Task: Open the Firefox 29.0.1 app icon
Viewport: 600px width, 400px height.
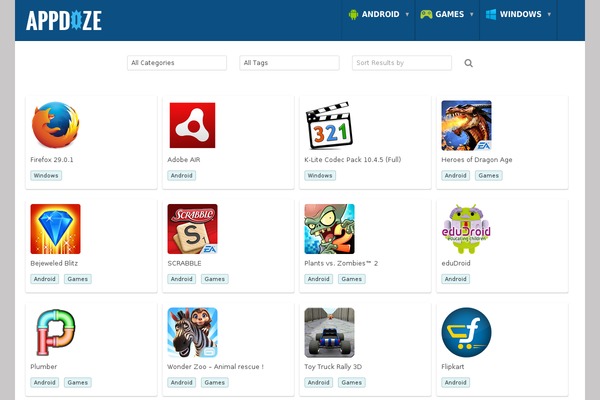Action: click(x=55, y=125)
